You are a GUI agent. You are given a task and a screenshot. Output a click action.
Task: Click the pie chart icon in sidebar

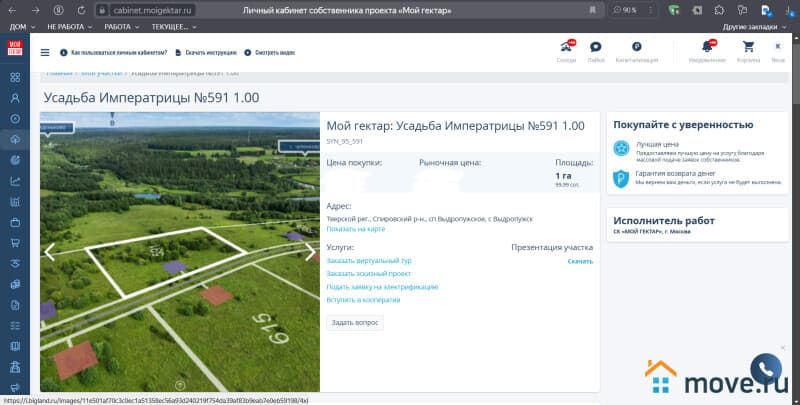15,160
